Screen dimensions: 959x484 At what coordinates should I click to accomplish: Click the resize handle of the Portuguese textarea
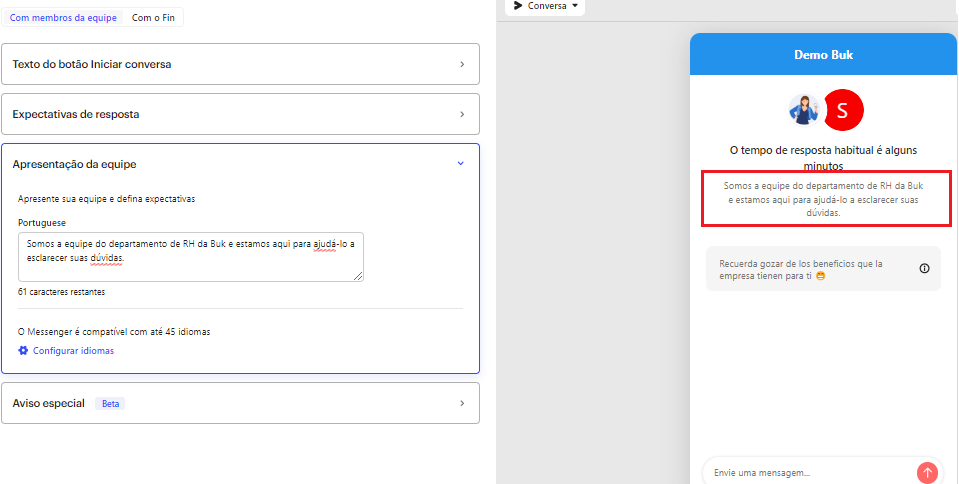point(358,276)
